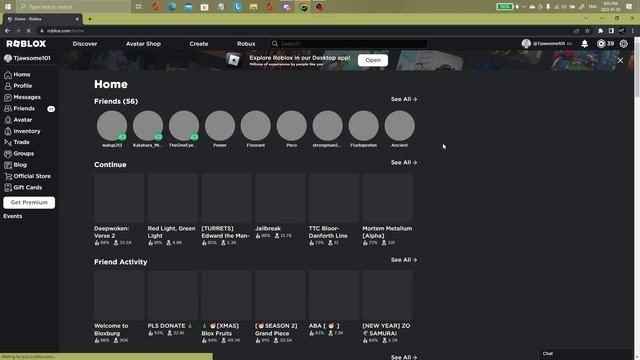Open Gift Cards in sidebar
The height and width of the screenshot is (360, 640).
[x=23, y=187]
